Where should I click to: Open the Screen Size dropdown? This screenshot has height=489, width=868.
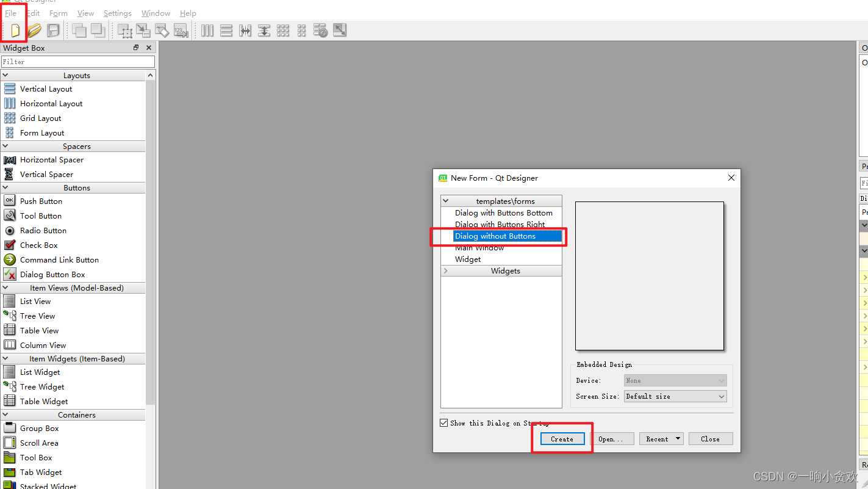tap(675, 396)
